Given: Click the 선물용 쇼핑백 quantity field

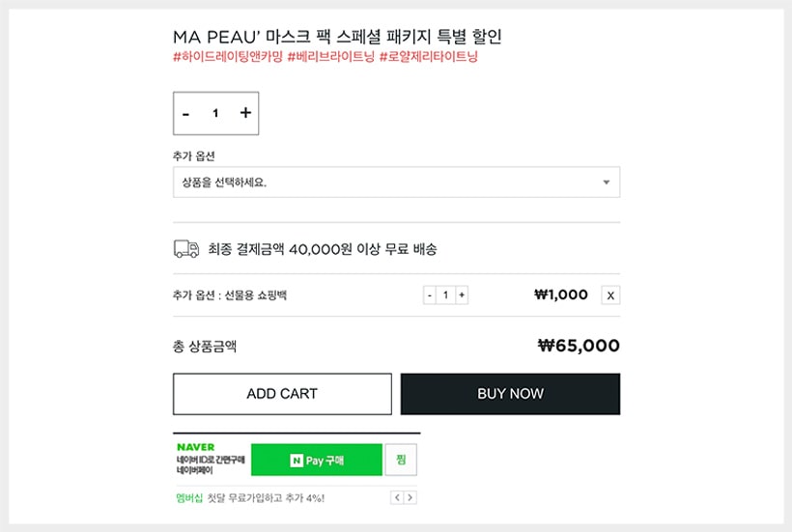Looking at the screenshot, I should pos(445,294).
